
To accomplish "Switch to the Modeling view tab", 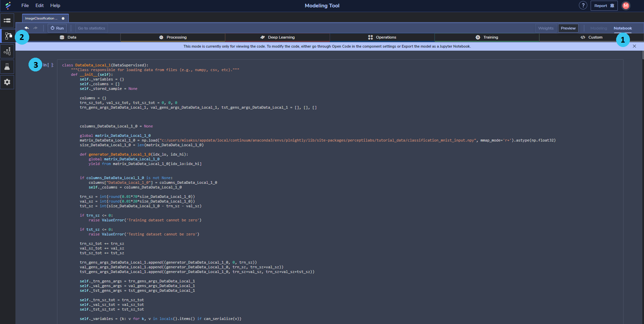I will tap(598, 28).
